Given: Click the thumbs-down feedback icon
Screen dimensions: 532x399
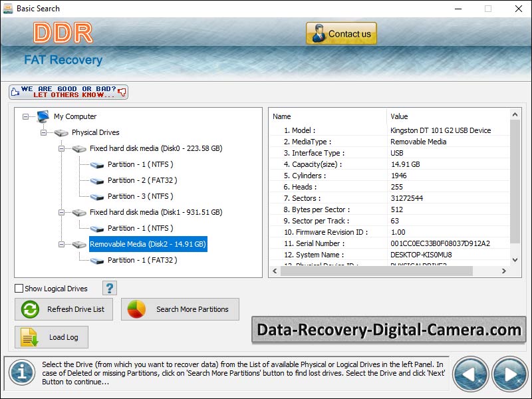Looking at the screenshot, I should pyautogui.click(x=121, y=93).
